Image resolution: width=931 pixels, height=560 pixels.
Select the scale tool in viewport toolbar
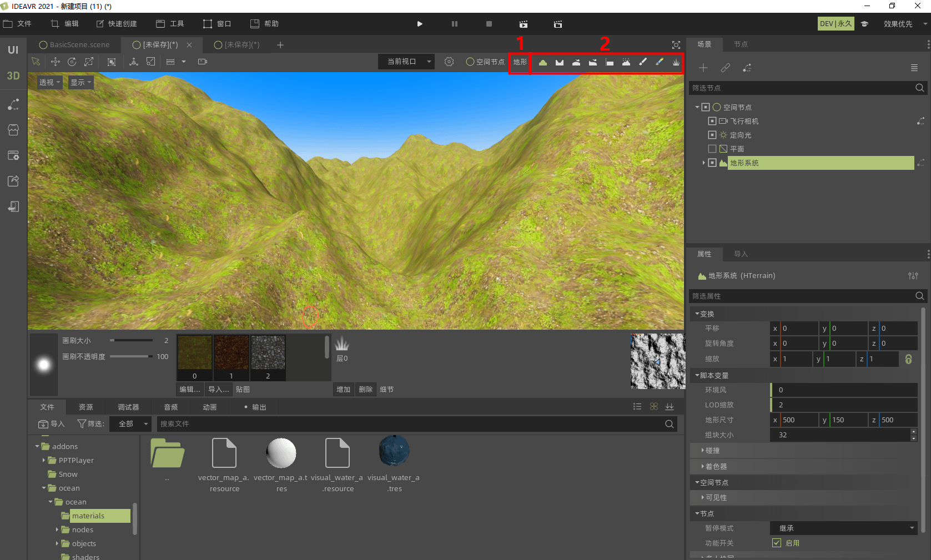89,62
